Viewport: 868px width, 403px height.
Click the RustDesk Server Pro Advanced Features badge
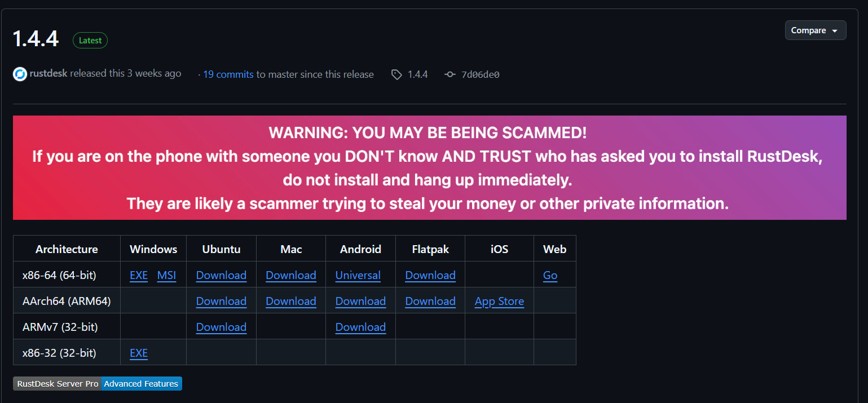click(98, 384)
